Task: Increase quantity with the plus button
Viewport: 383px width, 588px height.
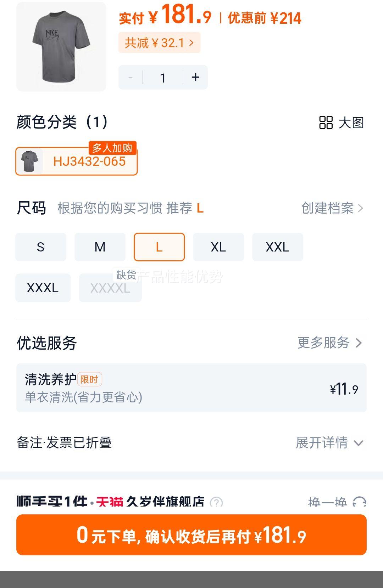Action: tap(195, 77)
